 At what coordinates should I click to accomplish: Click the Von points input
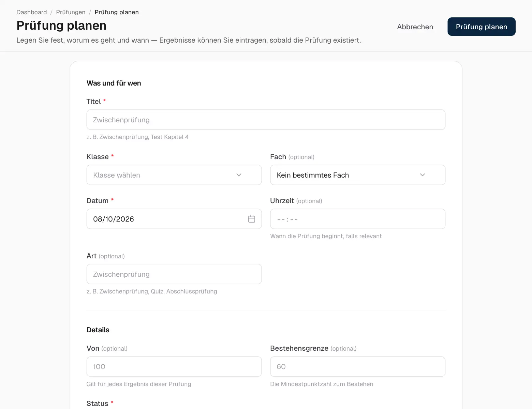click(174, 366)
